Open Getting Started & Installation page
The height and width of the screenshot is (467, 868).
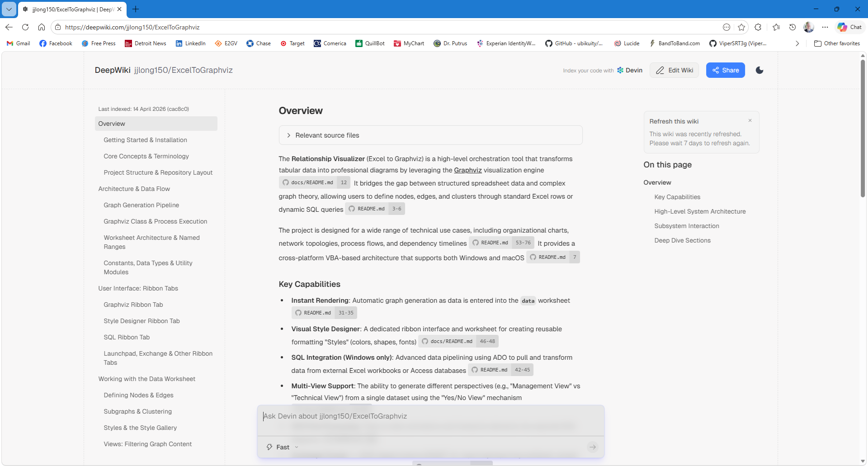click(x=145, y=140)
